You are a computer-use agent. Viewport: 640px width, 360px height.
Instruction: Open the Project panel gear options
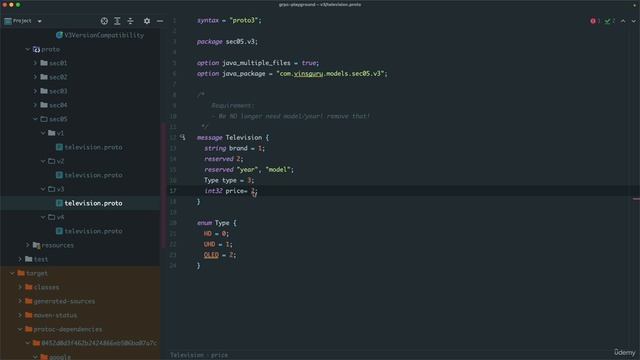pyautogui.click(x=147, y=21)
